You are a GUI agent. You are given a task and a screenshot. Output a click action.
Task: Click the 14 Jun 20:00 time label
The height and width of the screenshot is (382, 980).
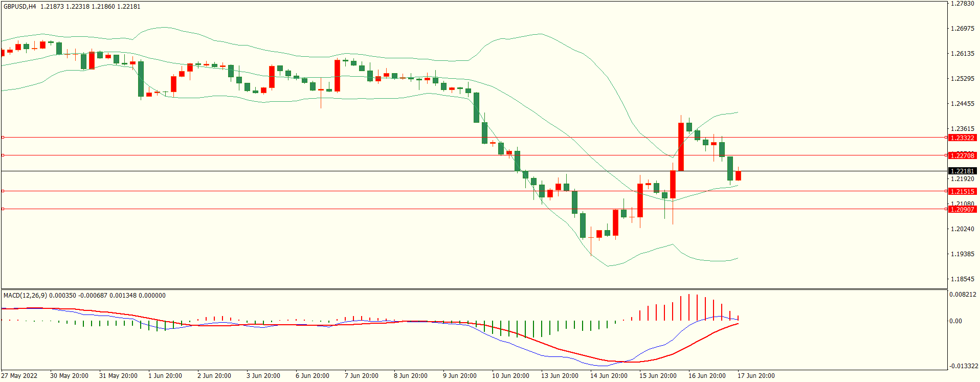[609, 376]
